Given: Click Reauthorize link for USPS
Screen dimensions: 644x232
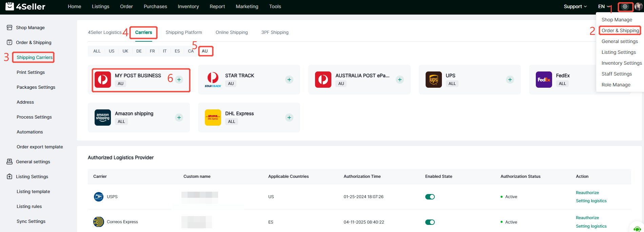Looking at the screenshot, I should [587, 193].
